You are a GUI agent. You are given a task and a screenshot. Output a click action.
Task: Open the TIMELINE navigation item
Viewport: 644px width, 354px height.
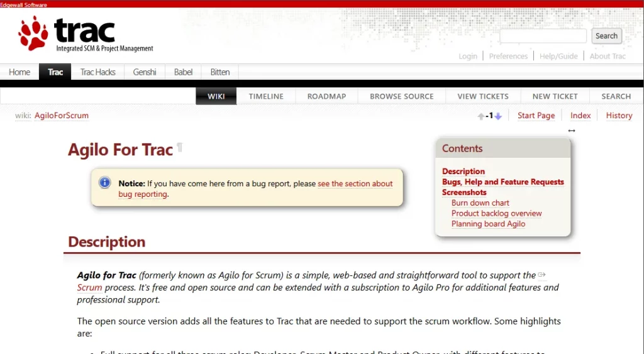tap(266, 96)
